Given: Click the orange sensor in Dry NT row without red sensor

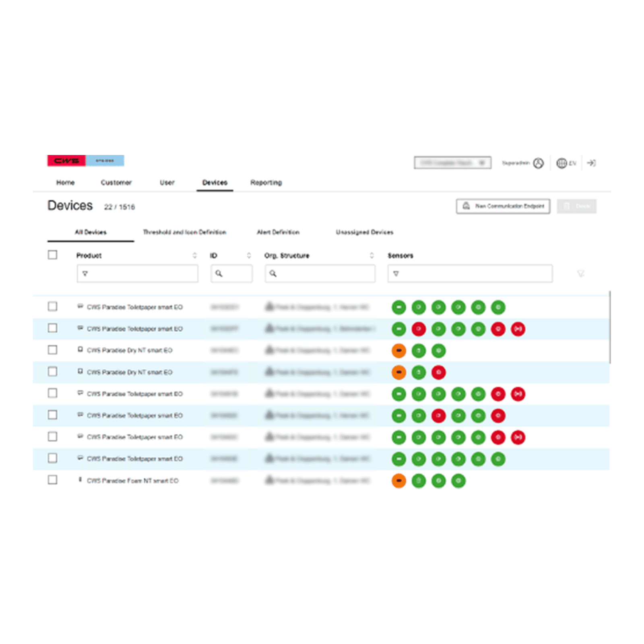Looking at the screenshot, I should pos(399,351).
